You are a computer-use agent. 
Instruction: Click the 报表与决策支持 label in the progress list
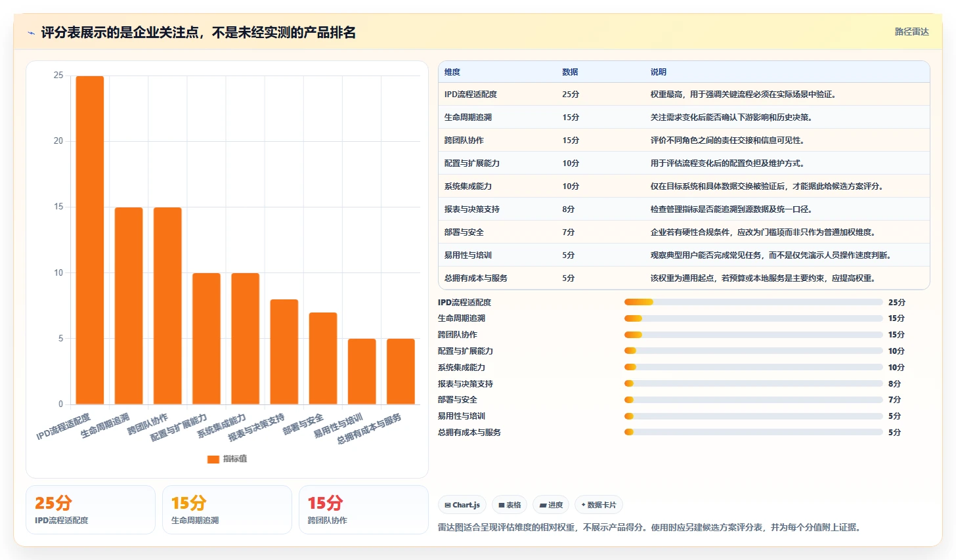(x=465, y=384)
